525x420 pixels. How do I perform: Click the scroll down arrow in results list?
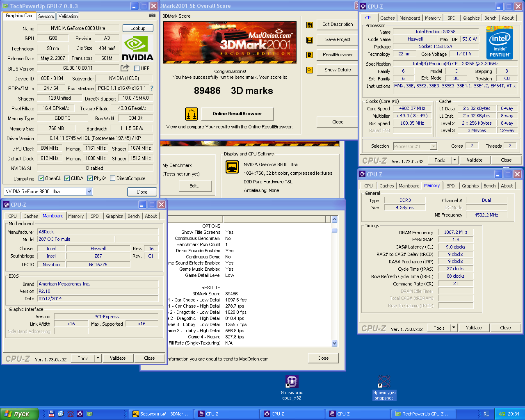pyautogui.click(x=334, y=343)
